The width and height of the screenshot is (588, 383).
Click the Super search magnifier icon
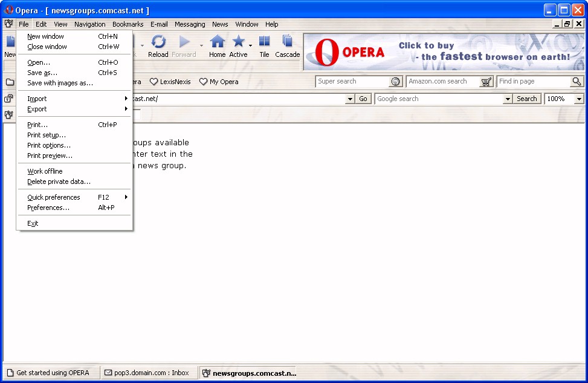[x=395, y=82]
